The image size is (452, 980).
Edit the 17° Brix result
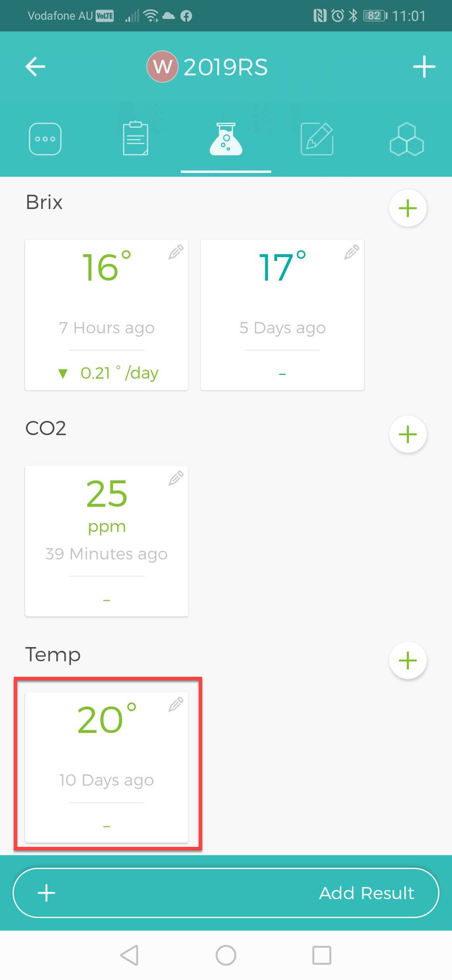click(352, 252)
